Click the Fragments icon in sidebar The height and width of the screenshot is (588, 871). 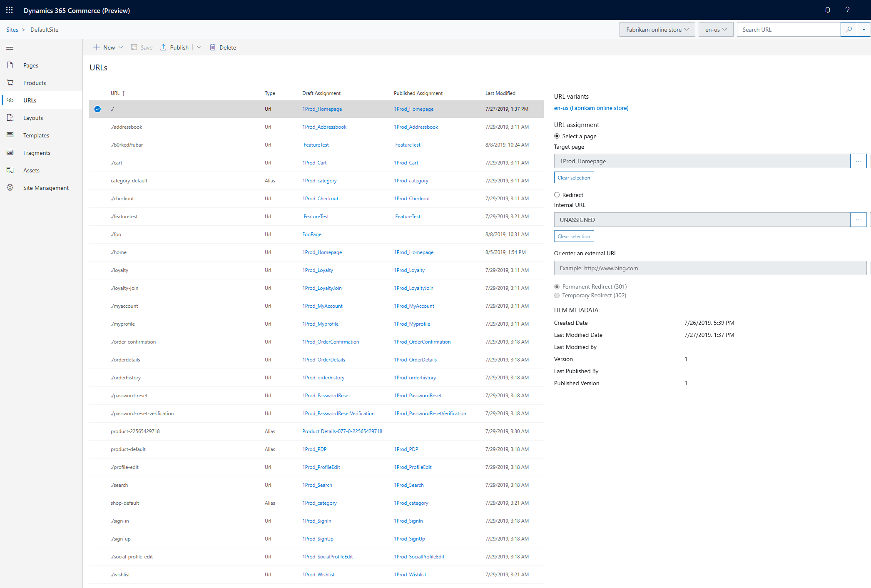(x=10, y=153)
